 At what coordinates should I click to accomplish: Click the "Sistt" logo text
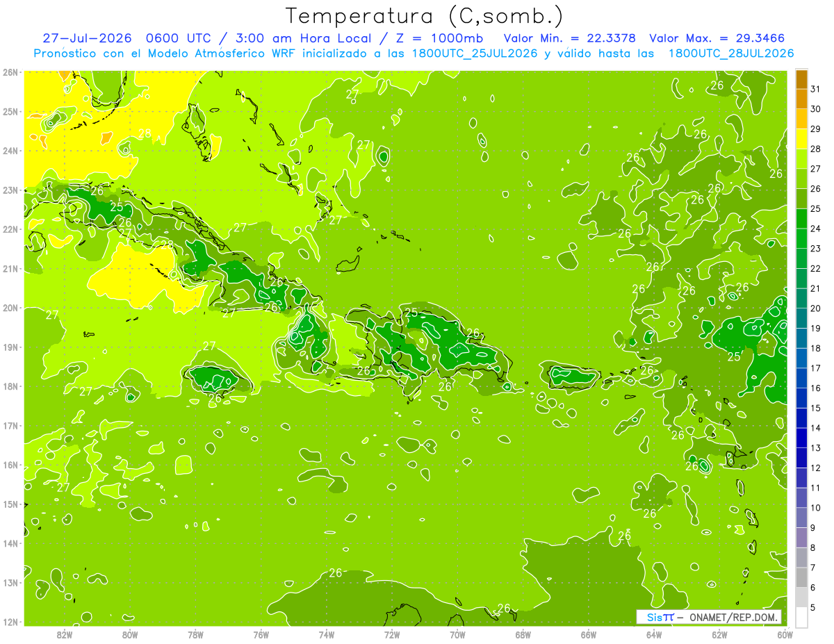[x=660, y=617]
